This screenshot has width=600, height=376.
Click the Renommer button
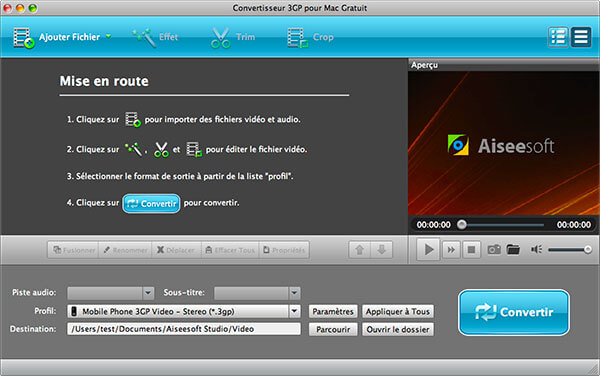point(125,250)
